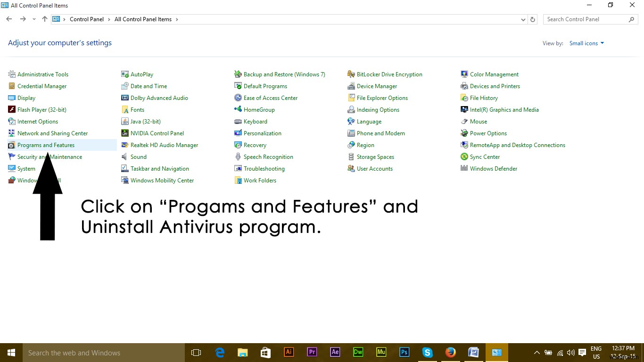Open the File Explorer Options link
Screen dimensions: 644x362
coord(382,98)
